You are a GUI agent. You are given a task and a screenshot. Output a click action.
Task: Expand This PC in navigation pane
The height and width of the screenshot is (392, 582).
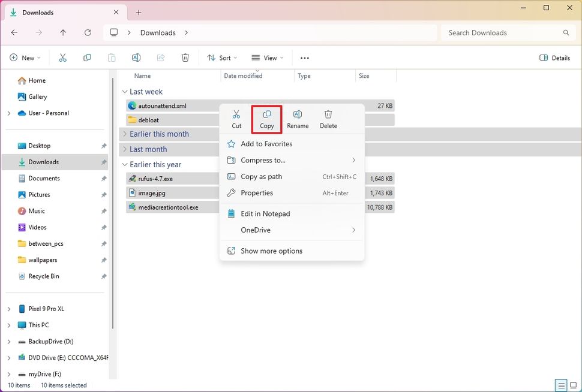point(8,325)
